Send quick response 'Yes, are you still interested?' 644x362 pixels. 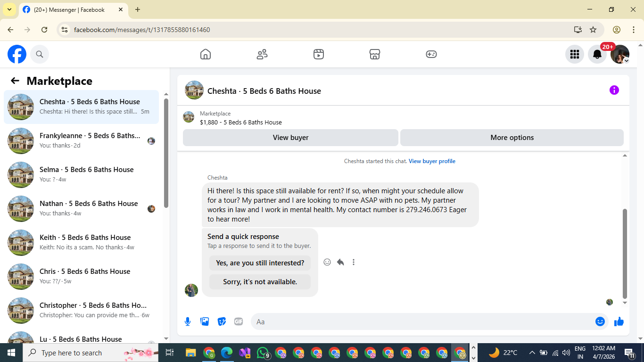pos(260,263)
